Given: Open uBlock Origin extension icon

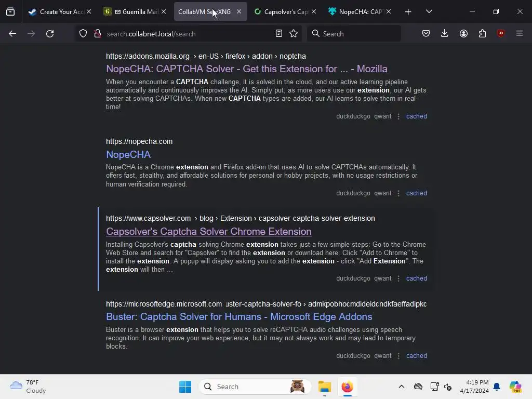Looking at the screenshot, I should [x=500, y=33].
